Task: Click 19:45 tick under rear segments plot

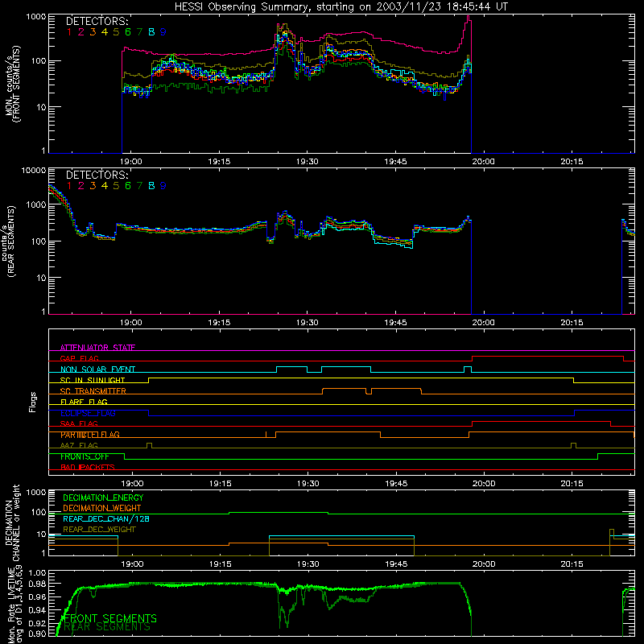Action: [395, 323]
